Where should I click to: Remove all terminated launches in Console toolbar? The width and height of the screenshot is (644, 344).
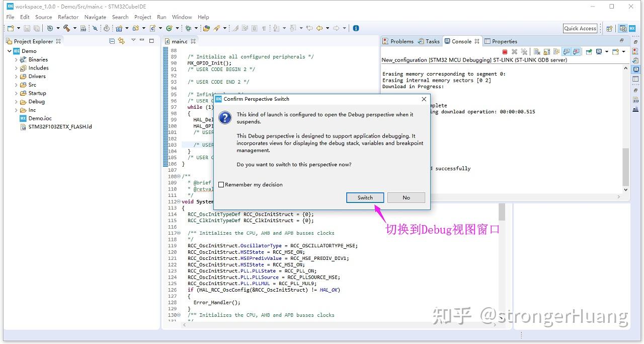point(524,51)
